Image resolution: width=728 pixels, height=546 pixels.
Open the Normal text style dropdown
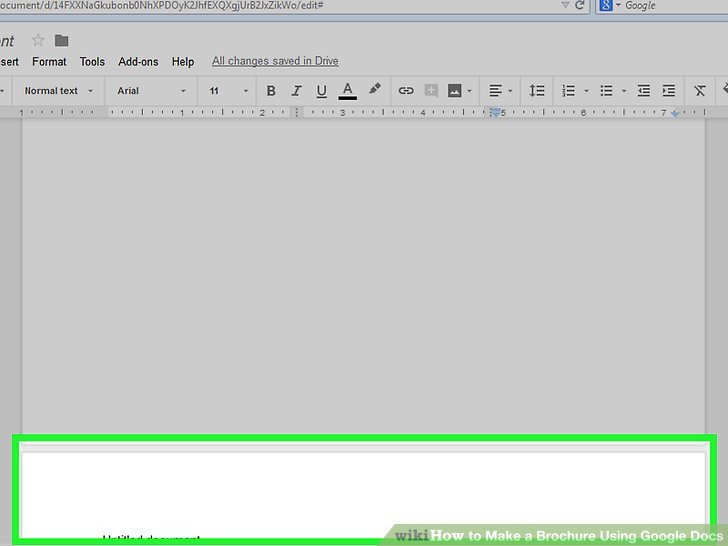[x=58, y=91]
